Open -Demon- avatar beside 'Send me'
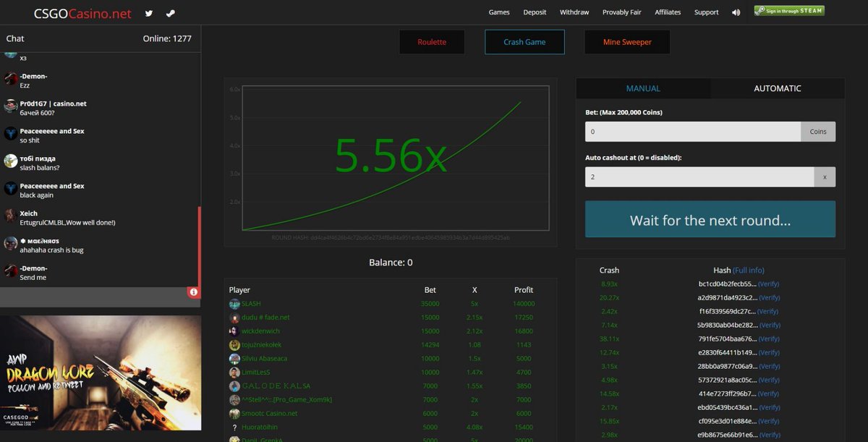The image size is (868, 442). tap(10, 271)
